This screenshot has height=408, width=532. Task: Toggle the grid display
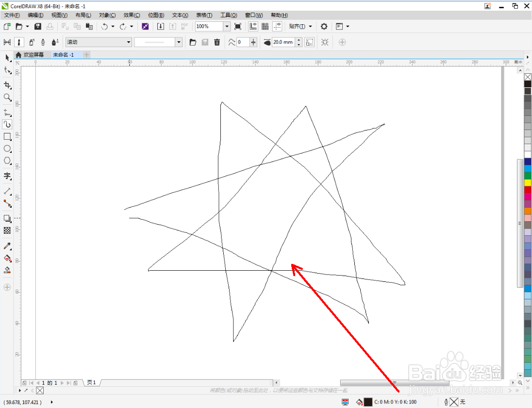[266, 27]
